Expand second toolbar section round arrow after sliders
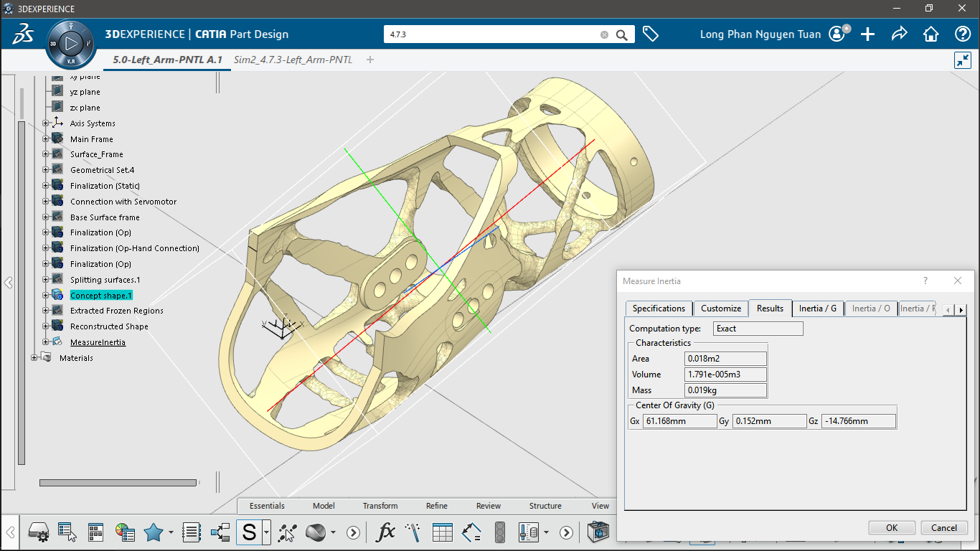980x551 pixels. pos(567,532)
